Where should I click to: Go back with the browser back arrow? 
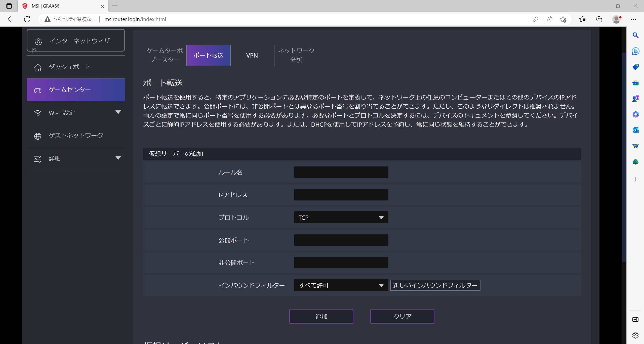coord(11,19)
